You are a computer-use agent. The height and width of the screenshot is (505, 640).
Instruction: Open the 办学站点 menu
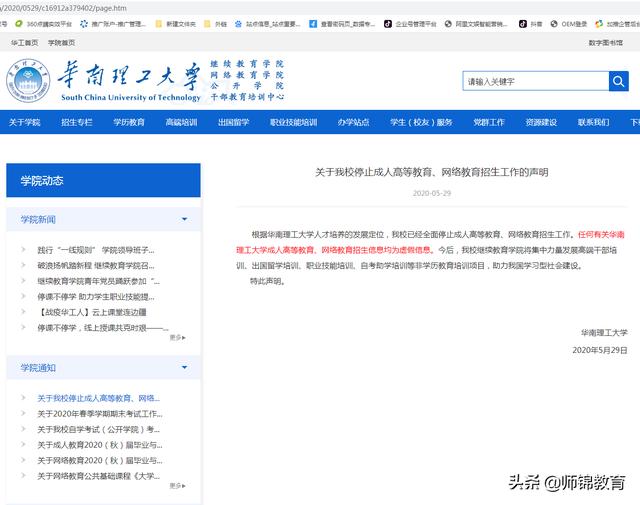click(353, 122)
